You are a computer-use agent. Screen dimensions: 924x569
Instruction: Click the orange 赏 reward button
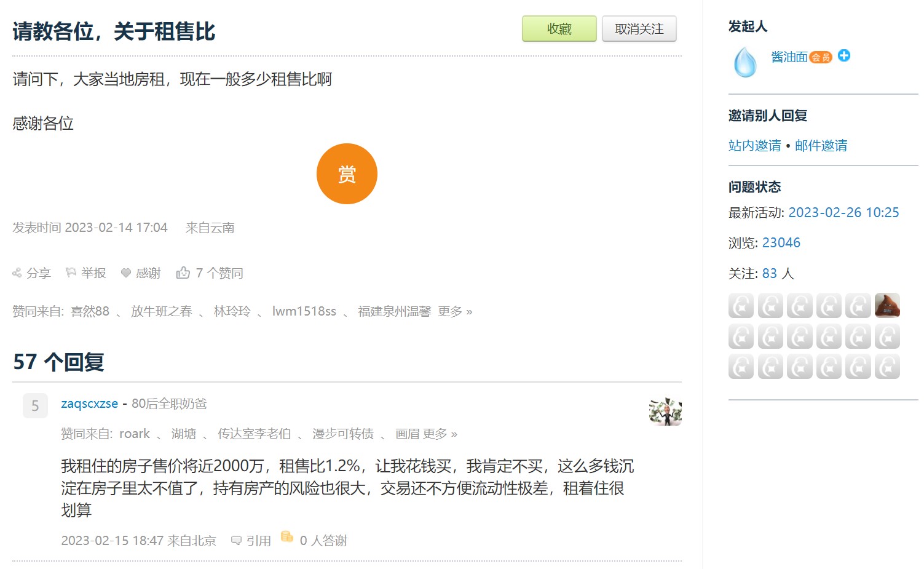point(347,174)
